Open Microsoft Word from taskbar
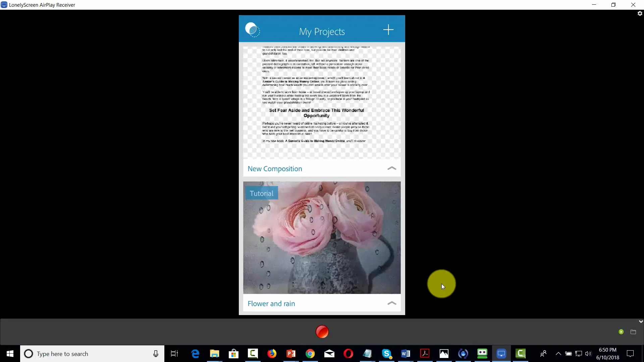 [406, 354]
